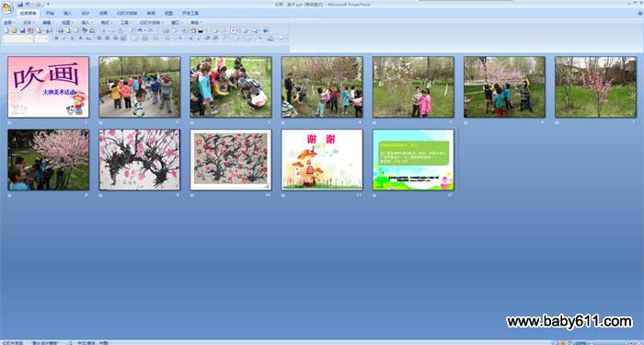644x345 pixels.
Task: Open the 工具 classic menu
Action: [x=126, y=23]
